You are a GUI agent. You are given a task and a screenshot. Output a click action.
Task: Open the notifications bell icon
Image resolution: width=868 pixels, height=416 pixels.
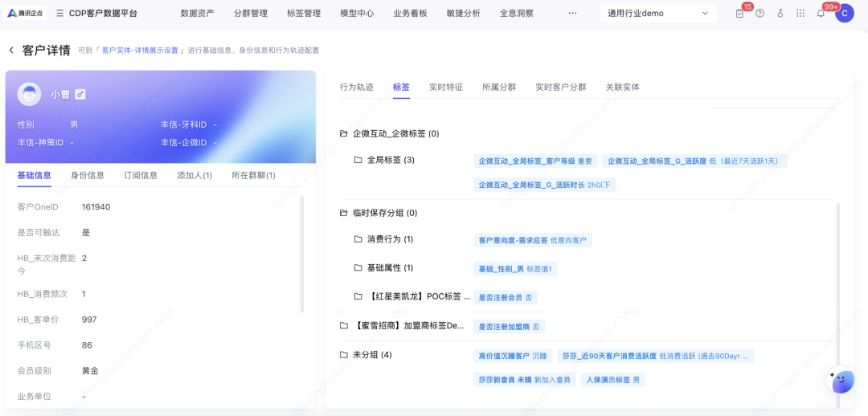(821, 14)
